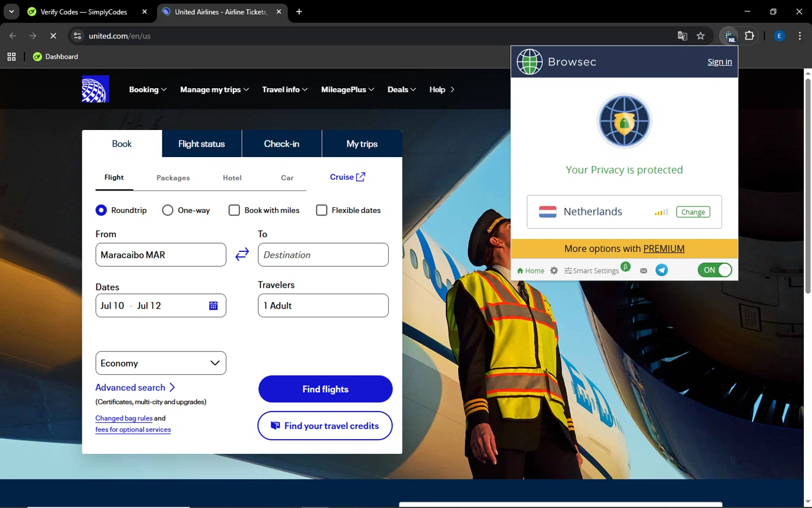Click the From field Maracaibo MAR
Viewport: 812px width, 508px height.
click(161, 255)
